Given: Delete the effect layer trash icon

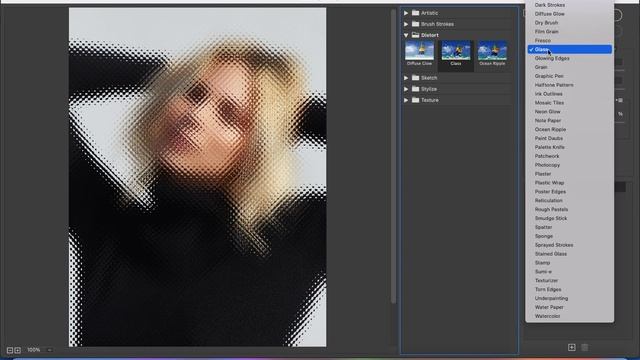Looking at the screenshot, I should [x=584, y=347].
